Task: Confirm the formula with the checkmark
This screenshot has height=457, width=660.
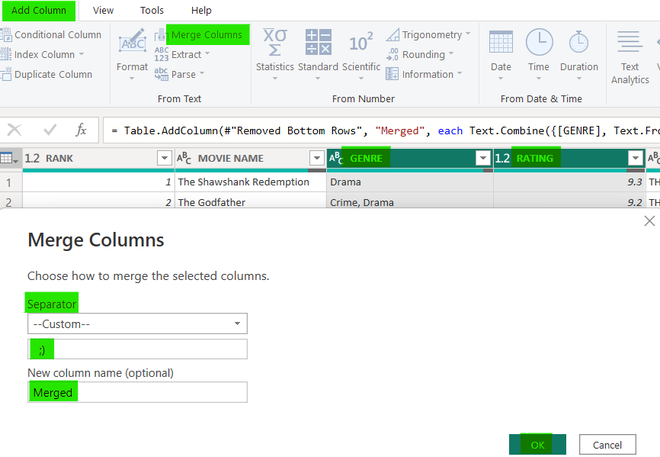Action: (50, 130)
